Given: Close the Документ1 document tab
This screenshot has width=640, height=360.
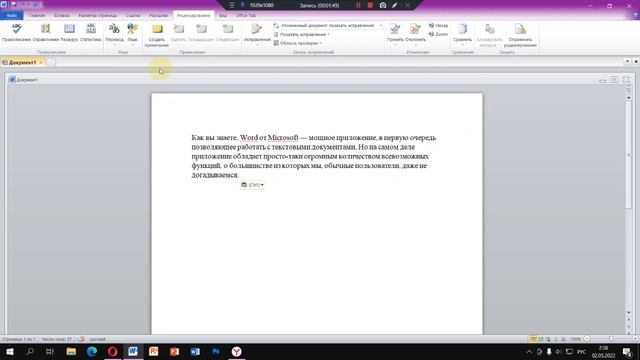Looking at the screenshot, I should (x=41, y=62).
